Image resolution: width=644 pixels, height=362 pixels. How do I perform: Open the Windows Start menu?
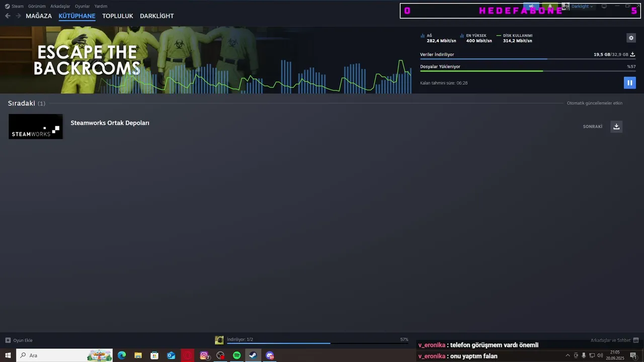[8, 355]
